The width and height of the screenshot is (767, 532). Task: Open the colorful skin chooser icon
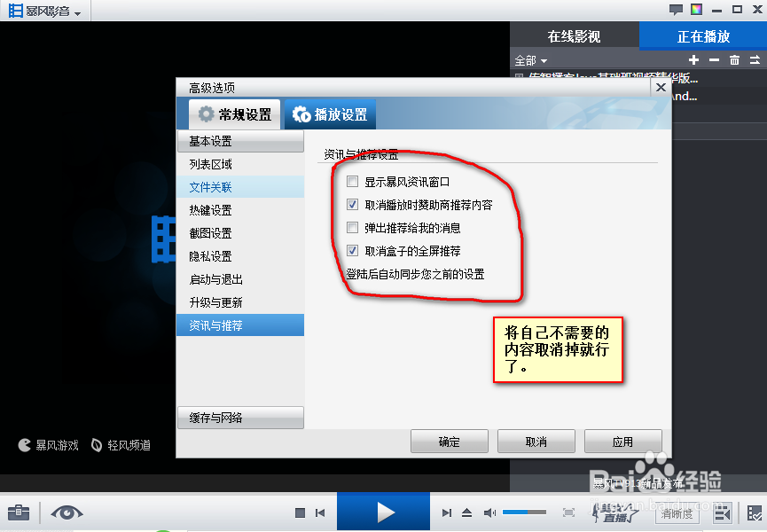click(x=696, y=9)
